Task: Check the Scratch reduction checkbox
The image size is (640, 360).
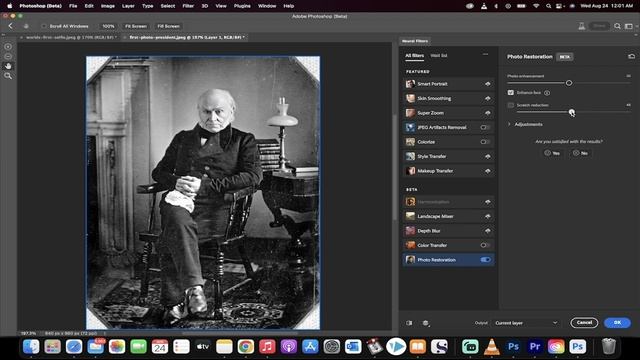Action: pyautogui.click(x=511, y=105)
